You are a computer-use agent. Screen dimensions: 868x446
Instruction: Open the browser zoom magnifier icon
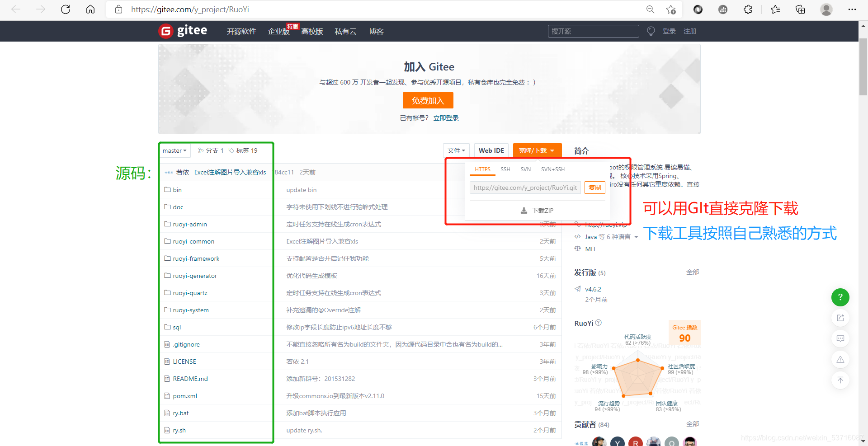650,9
